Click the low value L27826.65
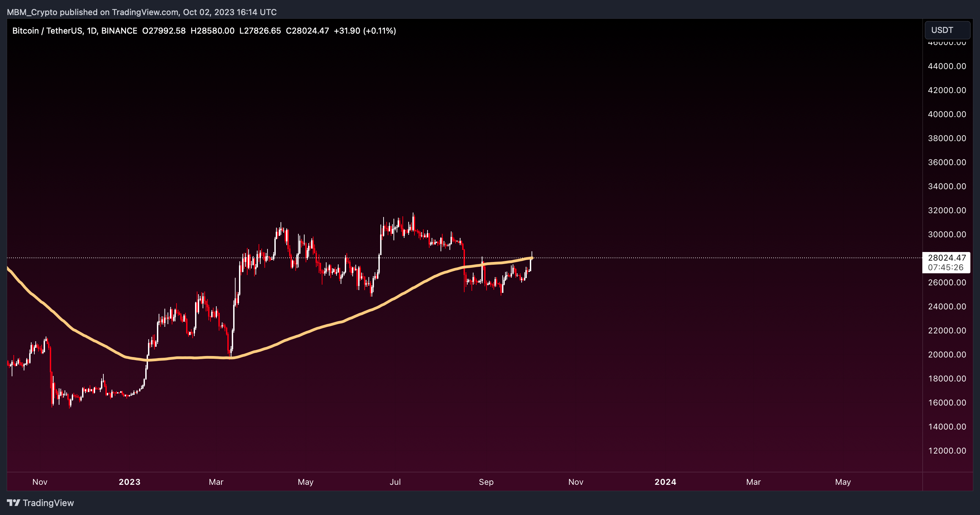This screenshot has height=515, width=980. click(x=260, y=31)
